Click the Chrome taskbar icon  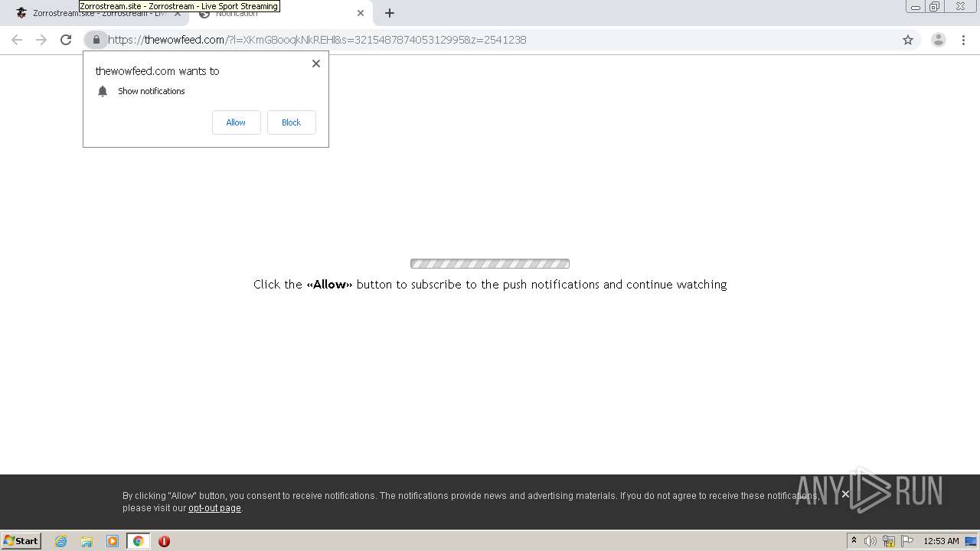click(139, 541)
